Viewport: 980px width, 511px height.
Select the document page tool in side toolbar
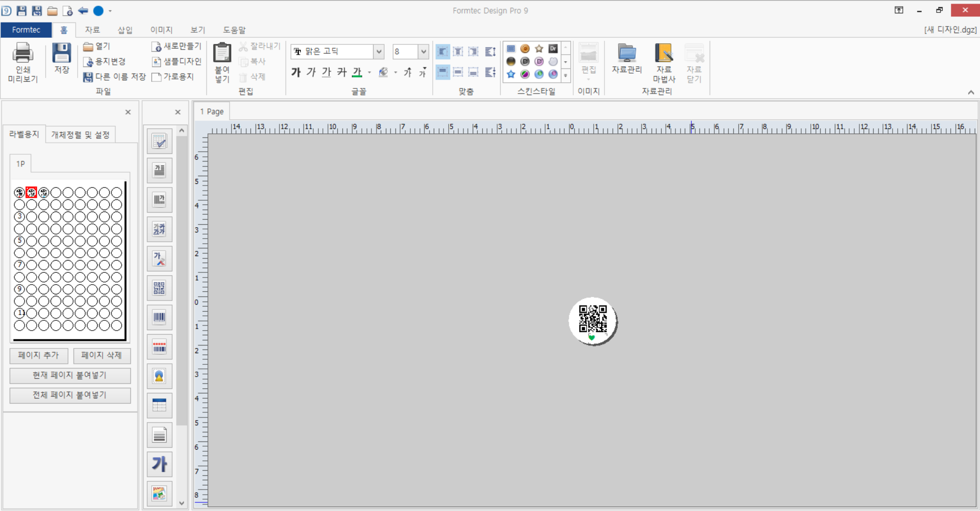coord(159,435)
